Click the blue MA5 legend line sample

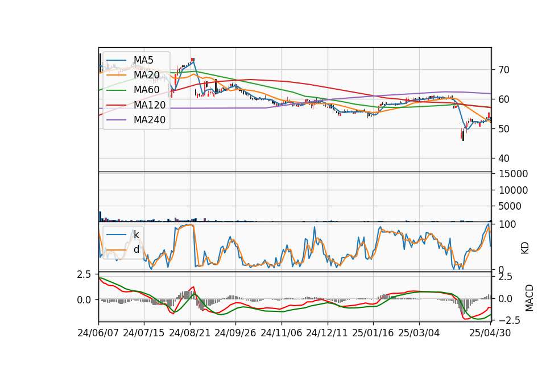(116, 61)
